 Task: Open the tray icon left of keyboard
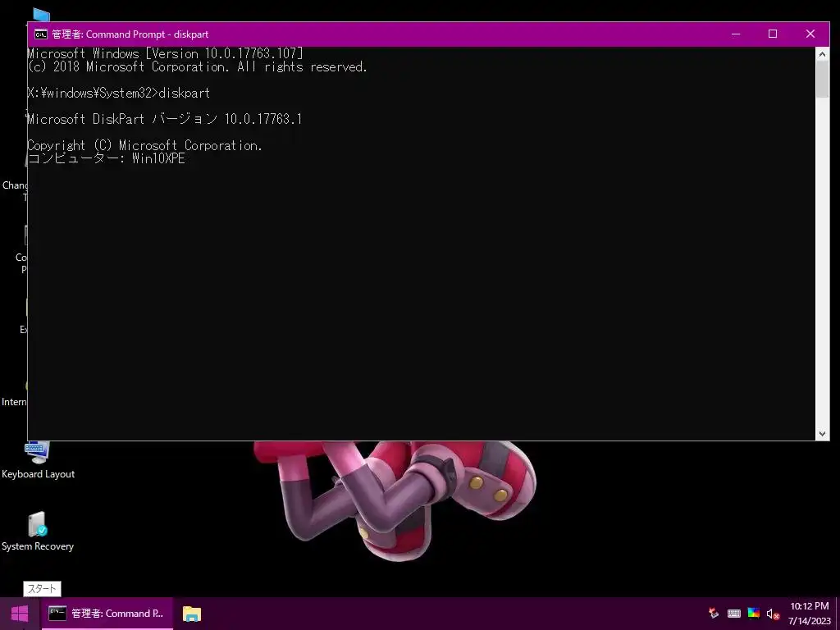click(x=714, y=614)
